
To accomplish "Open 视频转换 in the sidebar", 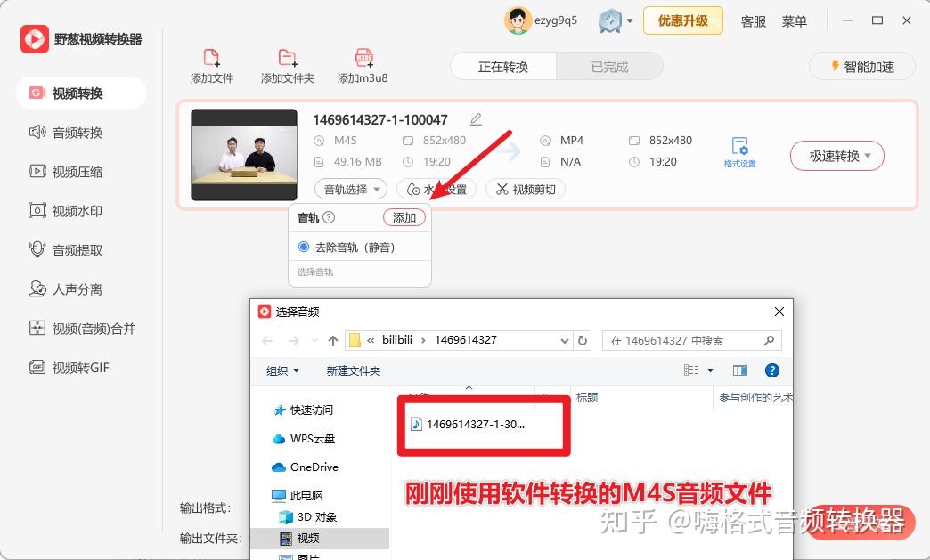I will pyautogui.click(x=81, y=93).
